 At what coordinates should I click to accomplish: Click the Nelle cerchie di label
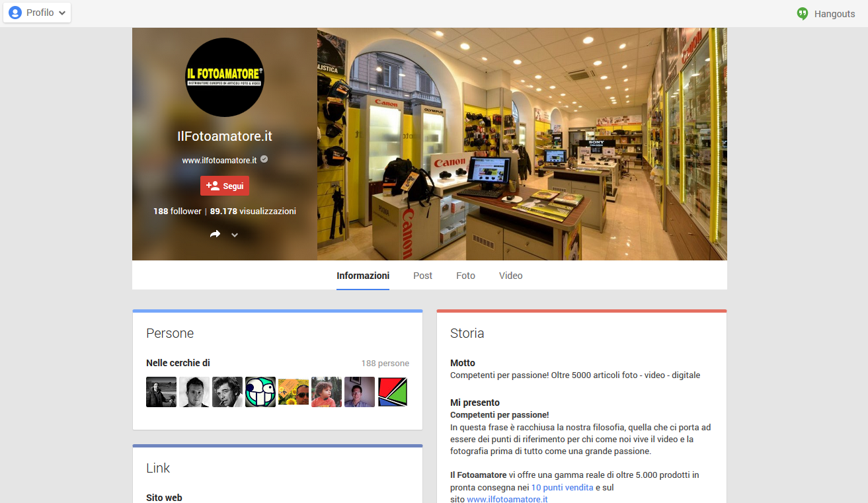pyautogui.click(x=178, y=363)
